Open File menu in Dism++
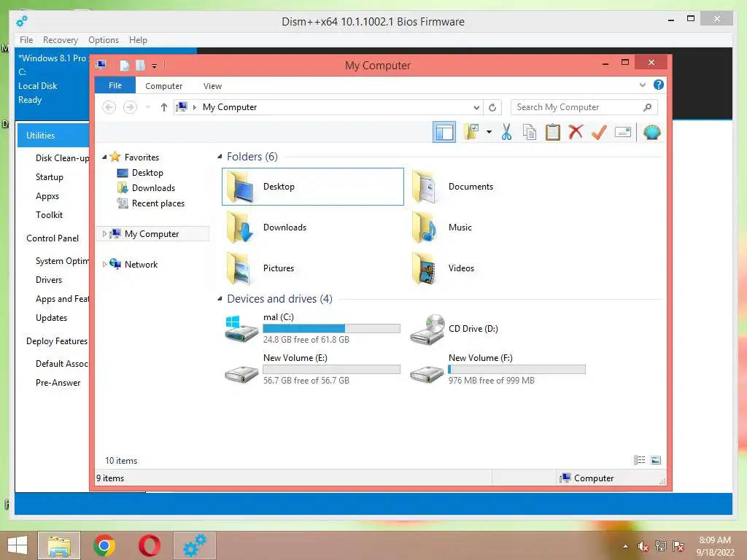This screenshot has height=560, width=747. (26, 40)
